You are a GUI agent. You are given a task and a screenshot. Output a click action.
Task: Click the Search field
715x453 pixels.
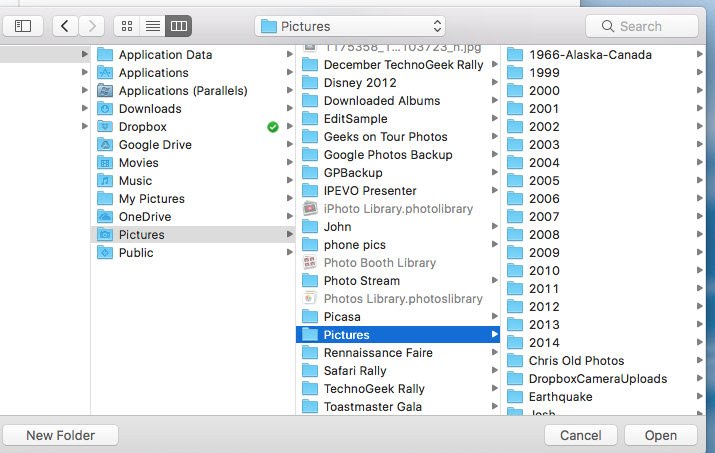[x=642, y=26]
